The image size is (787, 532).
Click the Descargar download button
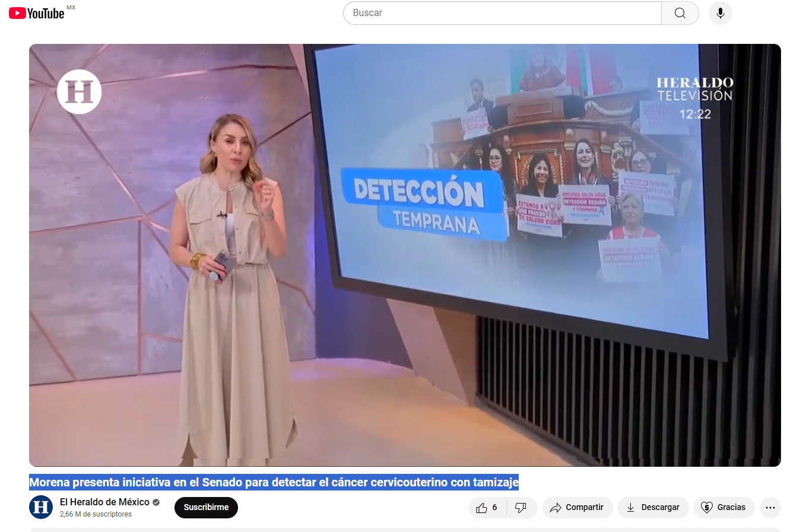tap(653, 508)
